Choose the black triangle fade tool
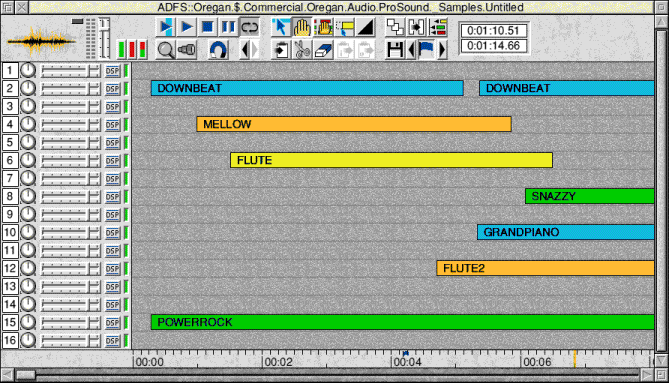This screenshot has height=383, width=669. tap(366, 28)
